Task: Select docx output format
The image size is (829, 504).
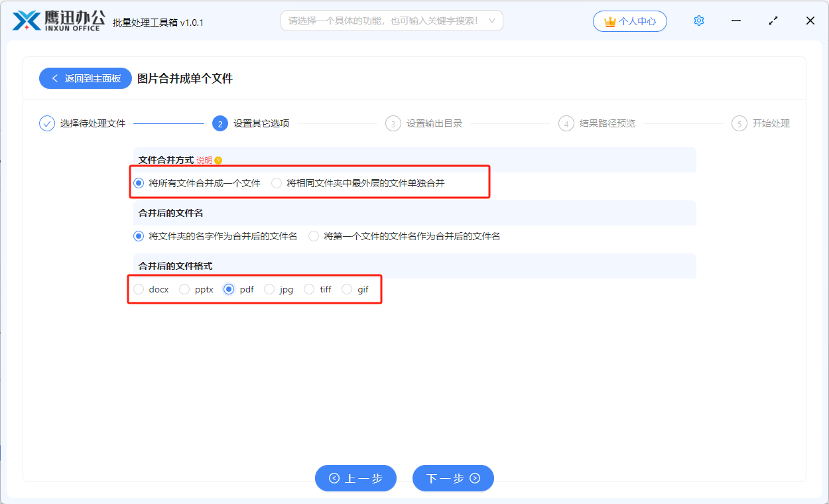Action: pos(151,289)
